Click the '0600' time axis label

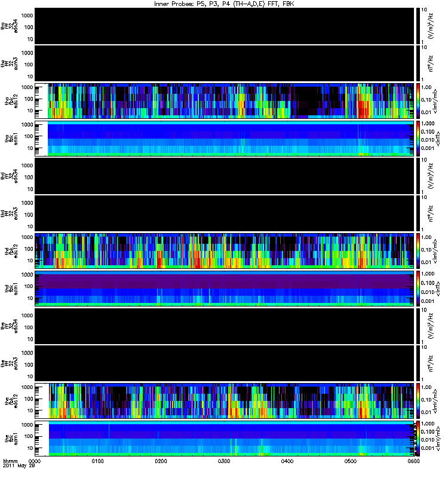point(413,461)
